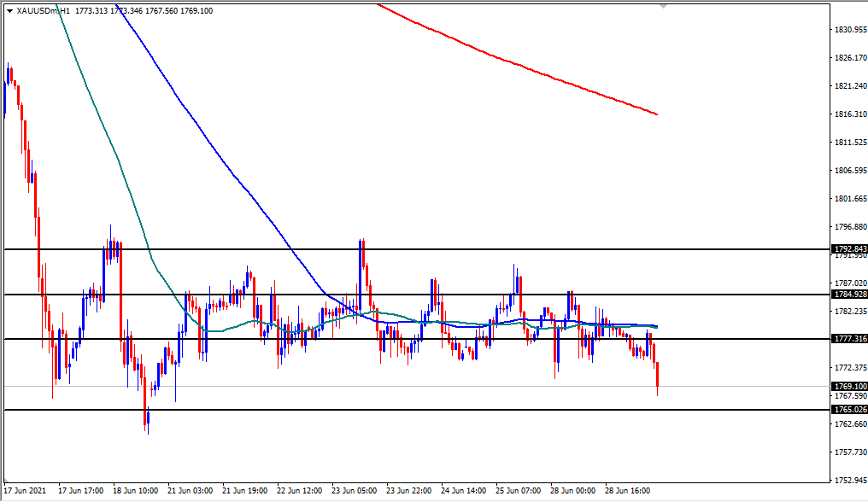Click the 23 Jun 22:00 time axis label
Viewport: 868px width, 502px height.
pyautogui.click(x=409, y=491)
